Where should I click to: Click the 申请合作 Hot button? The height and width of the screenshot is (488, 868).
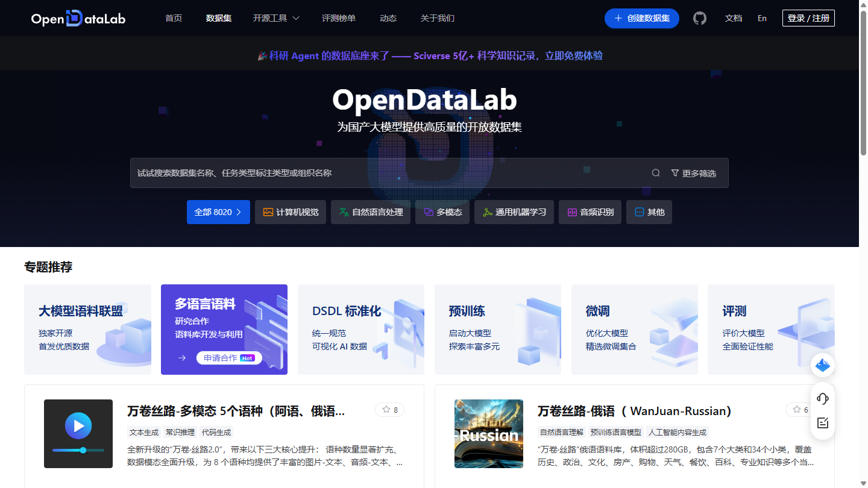coord(229,358)
